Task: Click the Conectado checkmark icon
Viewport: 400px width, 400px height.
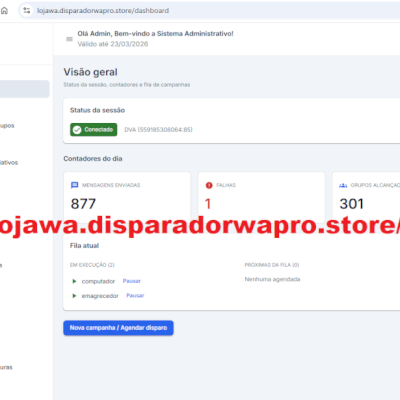Action: point(77,130)
